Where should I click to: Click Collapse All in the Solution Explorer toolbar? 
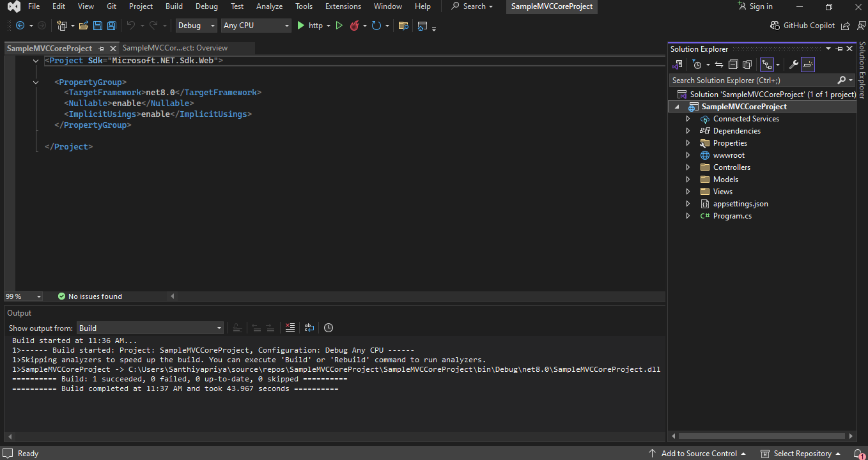[x=732, y=65]
